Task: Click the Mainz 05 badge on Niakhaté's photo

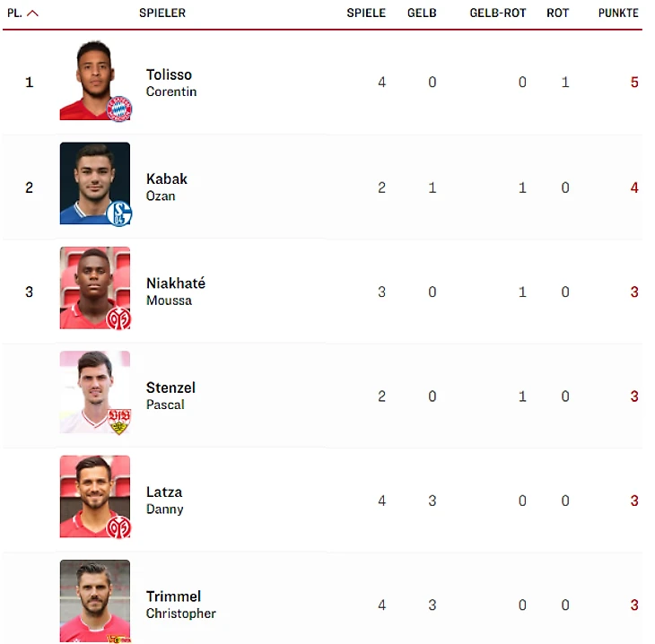Action: point(119,318)
